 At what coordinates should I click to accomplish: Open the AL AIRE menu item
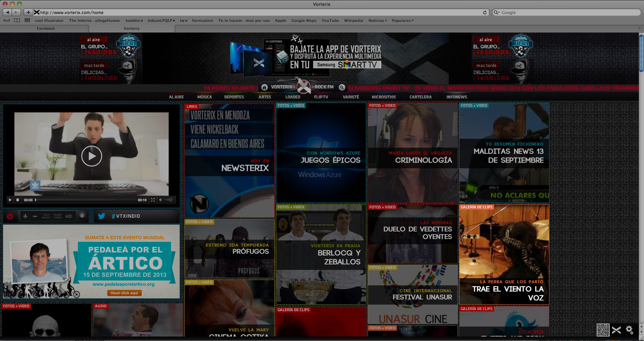click(x=176, y=97)
